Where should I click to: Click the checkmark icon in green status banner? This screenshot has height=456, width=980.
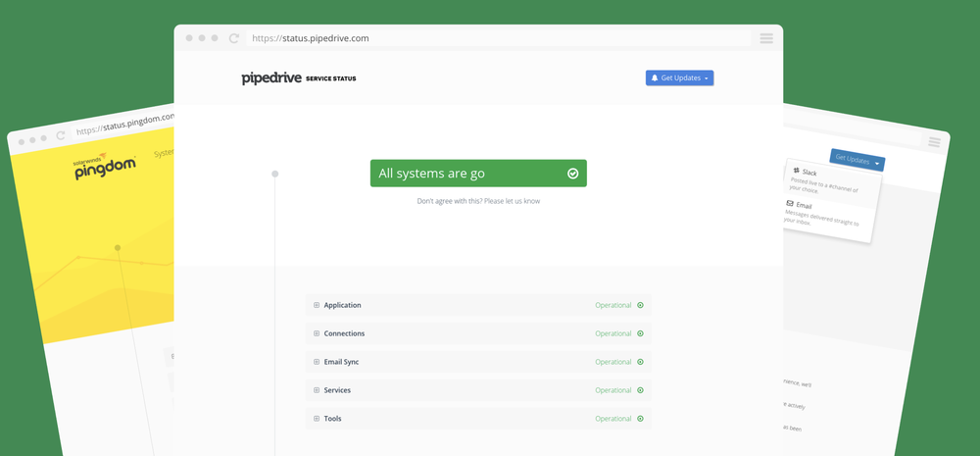[x=572, y=174]
